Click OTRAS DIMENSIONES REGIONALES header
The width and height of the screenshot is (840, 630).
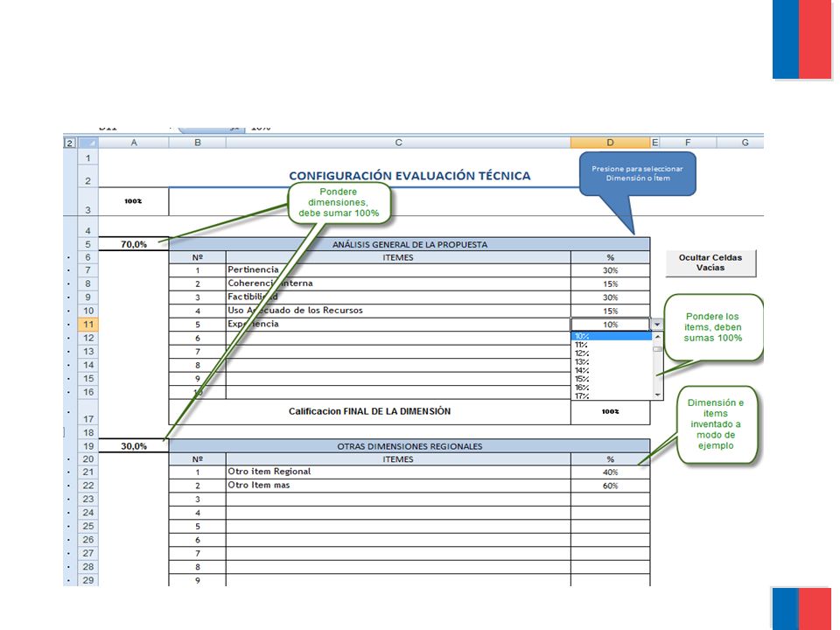click(x=409, y=446)
